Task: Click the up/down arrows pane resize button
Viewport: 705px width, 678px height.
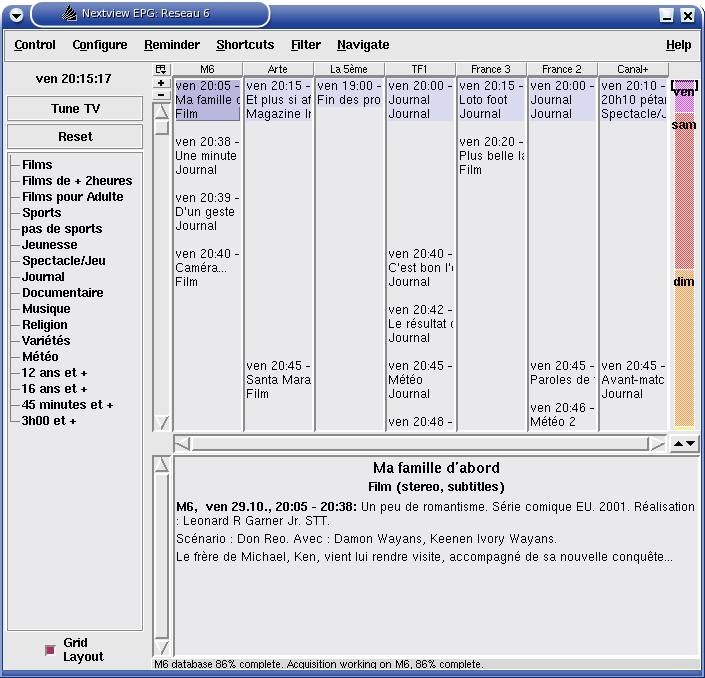Action: pos(684,443)
